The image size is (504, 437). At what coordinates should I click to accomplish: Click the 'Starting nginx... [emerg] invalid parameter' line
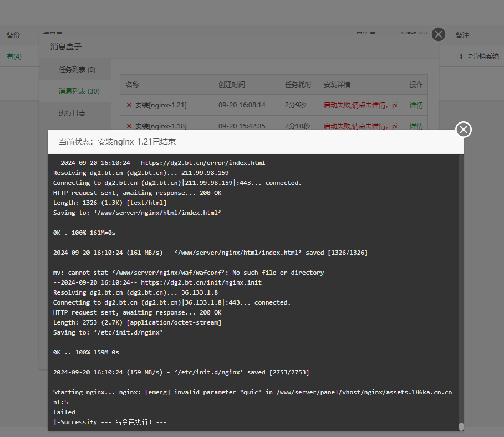pyautogui.click(x=252, y=397)
